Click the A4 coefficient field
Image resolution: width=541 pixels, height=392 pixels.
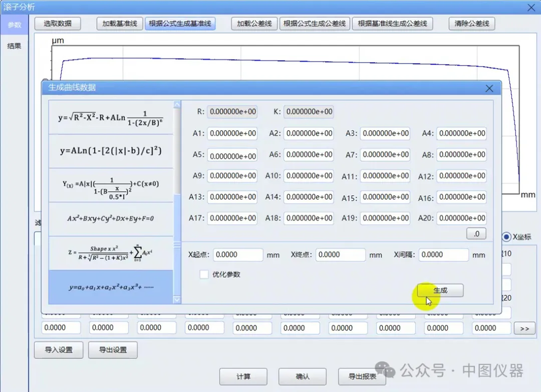tap(462, 134)
